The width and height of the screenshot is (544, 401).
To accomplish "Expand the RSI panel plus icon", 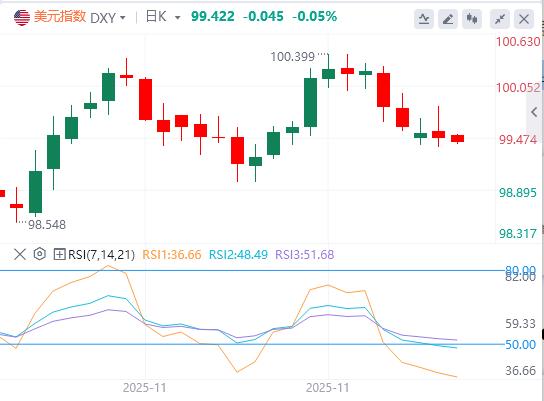I will [59, 254].
